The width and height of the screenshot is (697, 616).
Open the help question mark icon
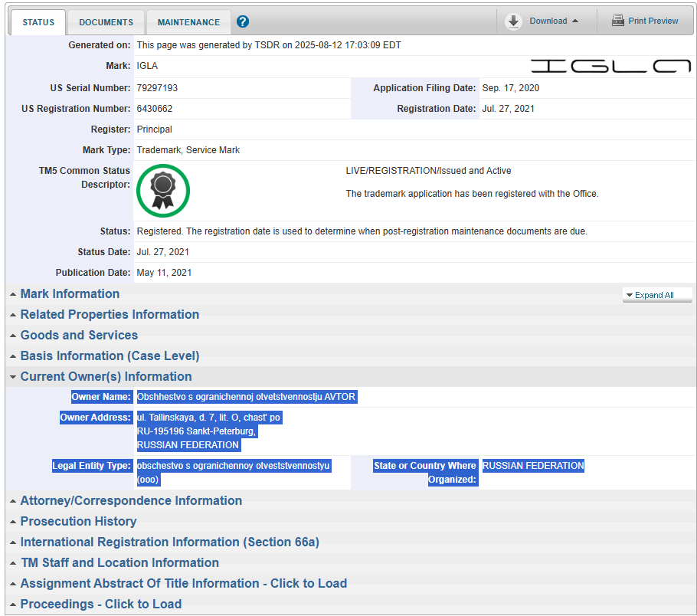pos(242,21)
